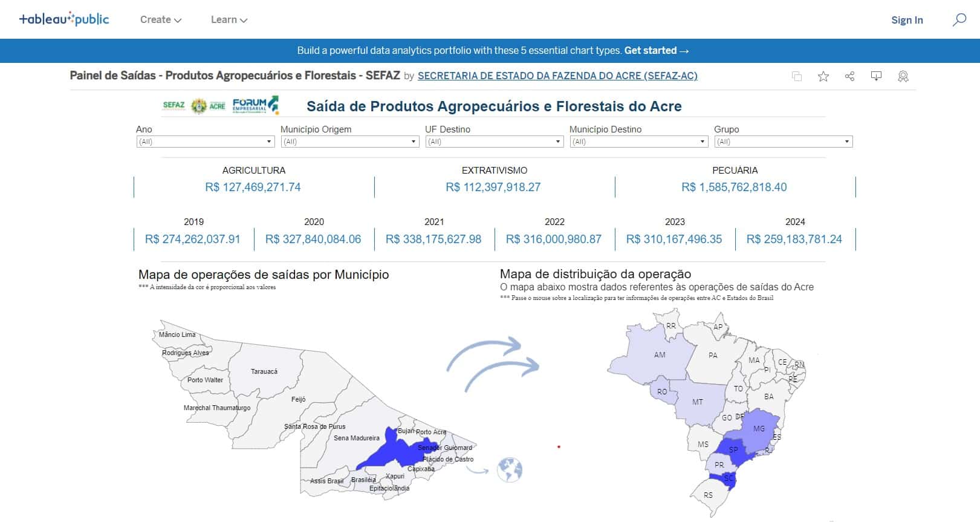
Task: Click the 2020 value R$ 327,840,084.06
Action: click(x=313, y=240)
